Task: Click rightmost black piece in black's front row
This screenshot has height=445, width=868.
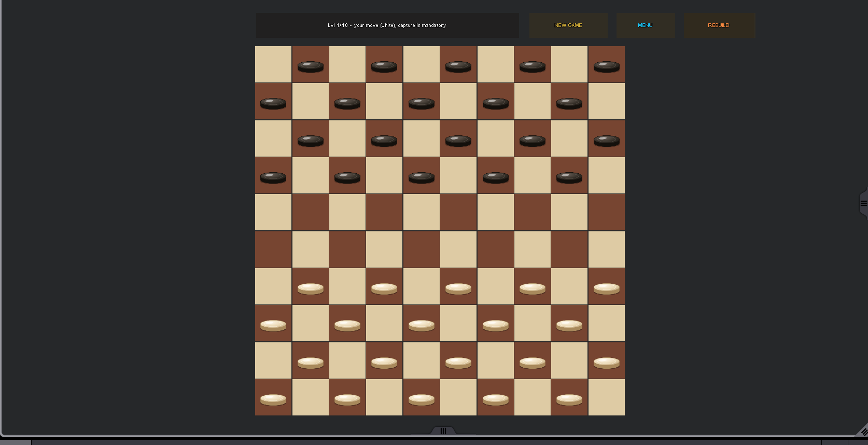Action: click(569, 178)
